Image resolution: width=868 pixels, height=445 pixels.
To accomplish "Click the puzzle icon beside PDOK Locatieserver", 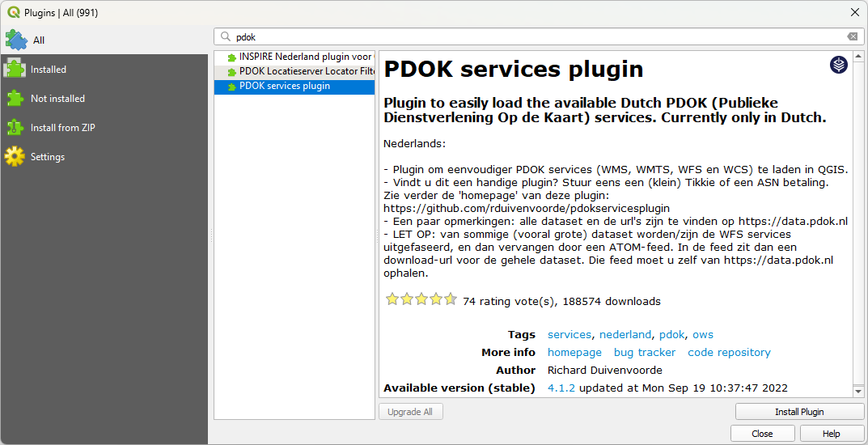I will (x=231, y=72).
